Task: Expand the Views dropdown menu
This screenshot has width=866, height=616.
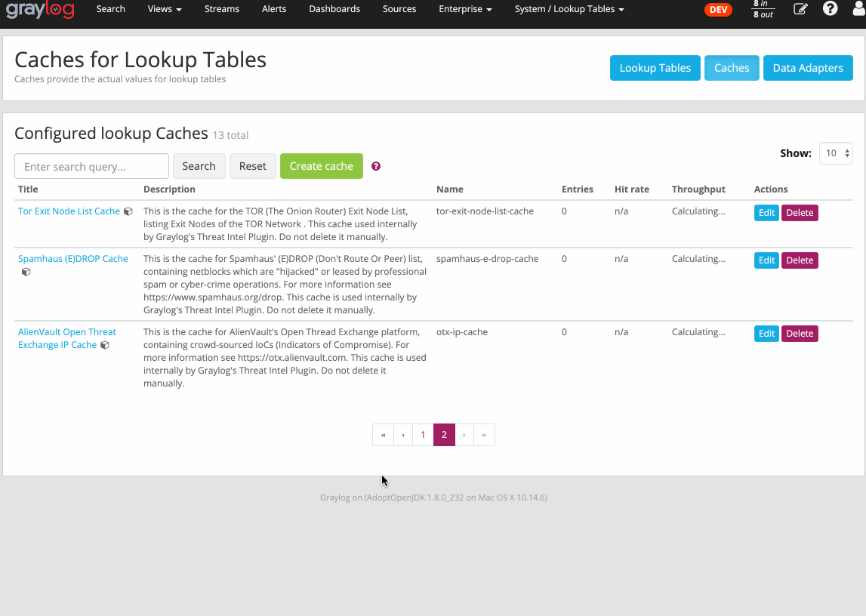Action: [x=165, y=9]
